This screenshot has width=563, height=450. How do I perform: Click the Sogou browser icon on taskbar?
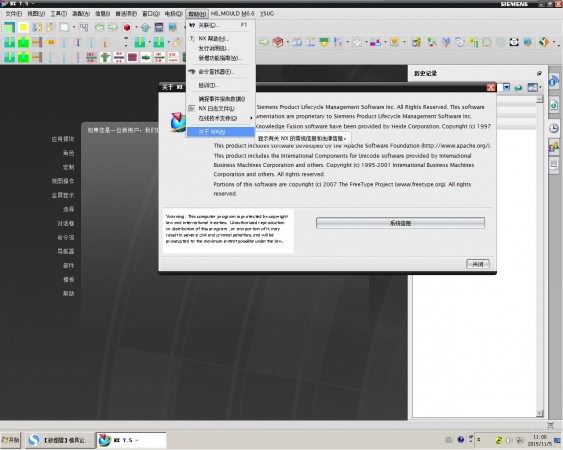point(34,440)
